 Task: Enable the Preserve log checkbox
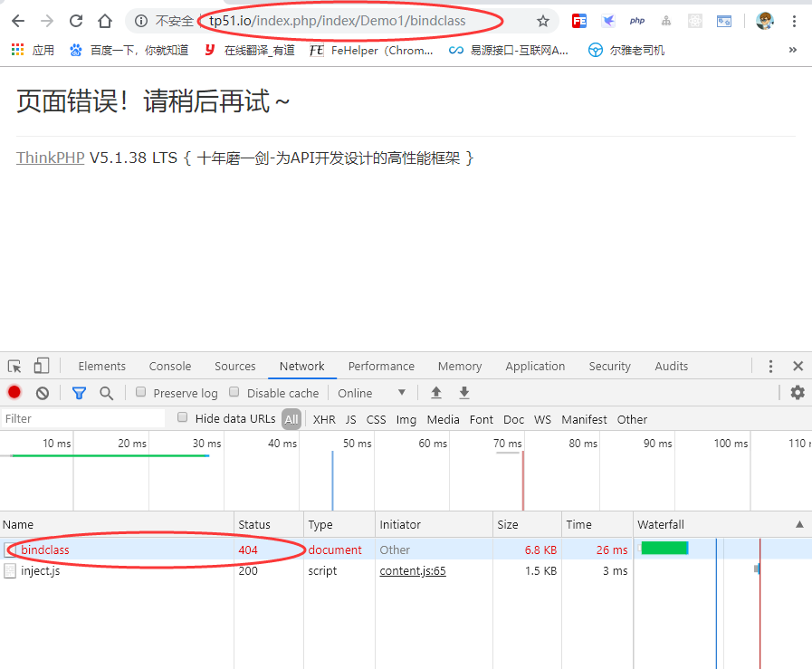click(141, 393)
